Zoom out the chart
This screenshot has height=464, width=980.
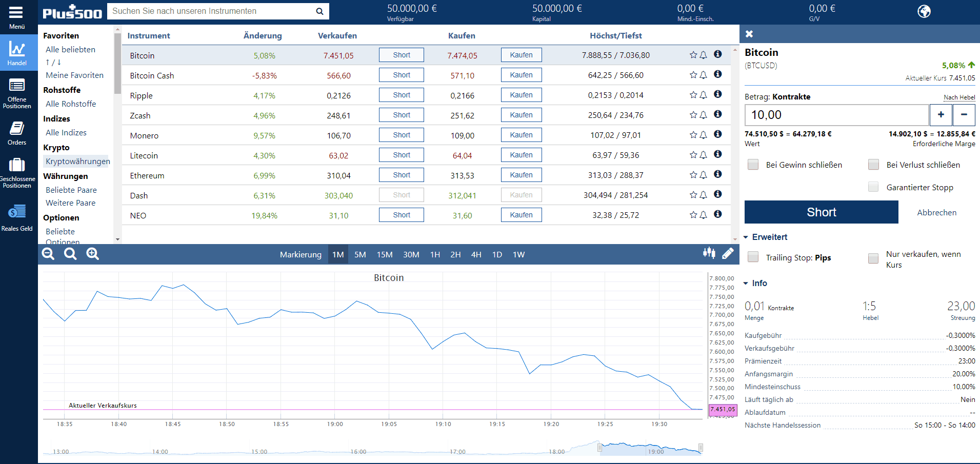(x=48, y=254)
